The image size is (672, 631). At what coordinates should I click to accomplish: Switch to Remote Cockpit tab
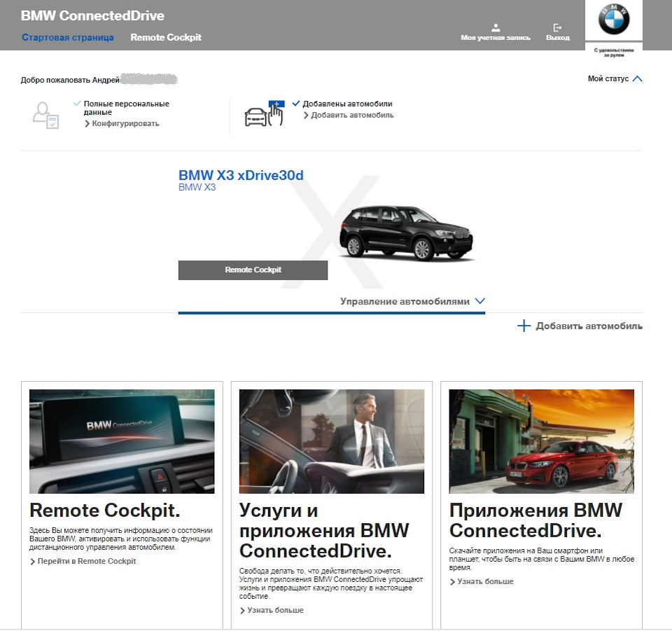(x=166, y=37)
